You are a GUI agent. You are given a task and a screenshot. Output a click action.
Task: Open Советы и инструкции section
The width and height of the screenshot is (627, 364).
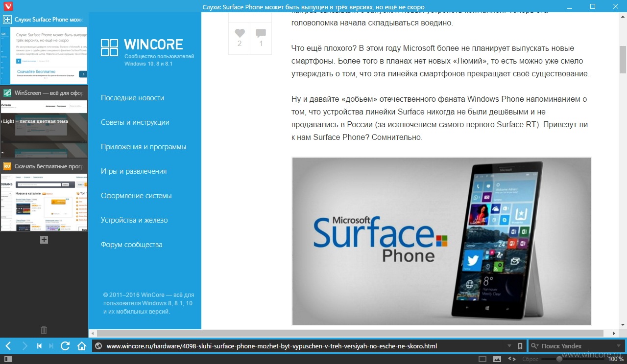[135, 122]
